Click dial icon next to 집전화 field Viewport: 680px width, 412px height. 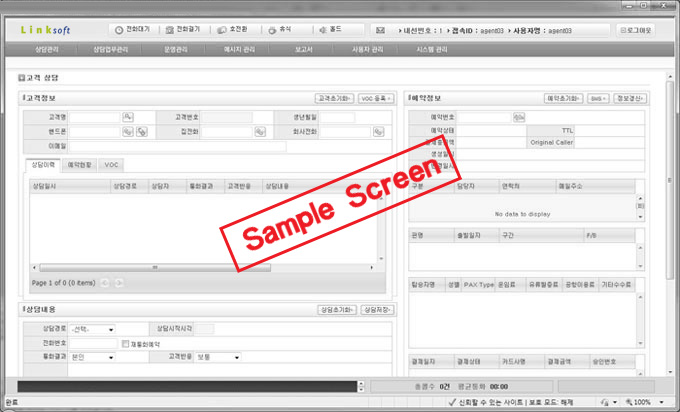point(258,131)
